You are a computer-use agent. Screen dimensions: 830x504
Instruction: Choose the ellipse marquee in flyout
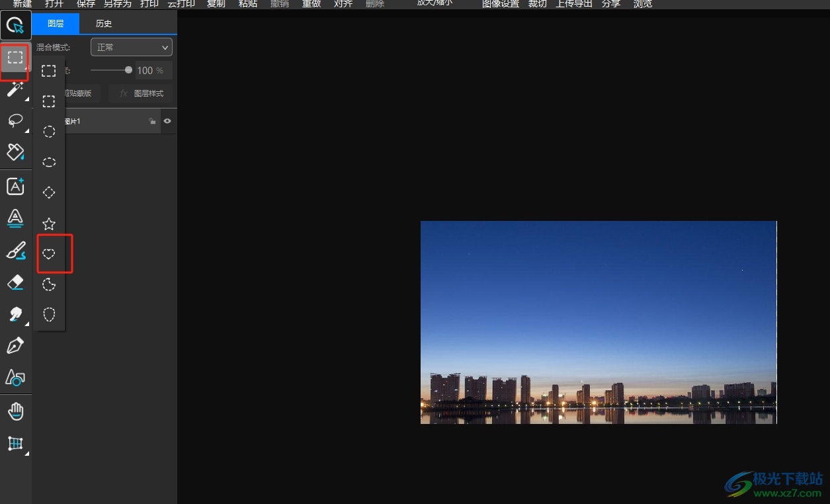pyautogui.click(x=49, y=162)
